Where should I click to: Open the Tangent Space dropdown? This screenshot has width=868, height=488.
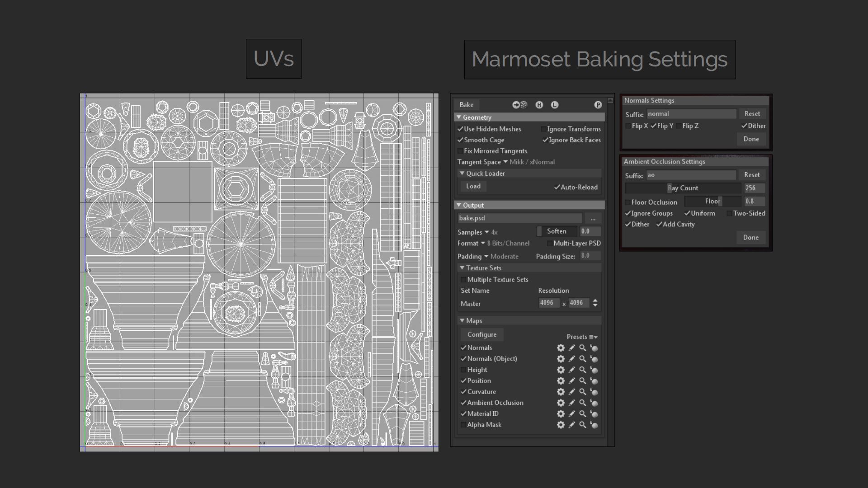(x=506, y=162)
